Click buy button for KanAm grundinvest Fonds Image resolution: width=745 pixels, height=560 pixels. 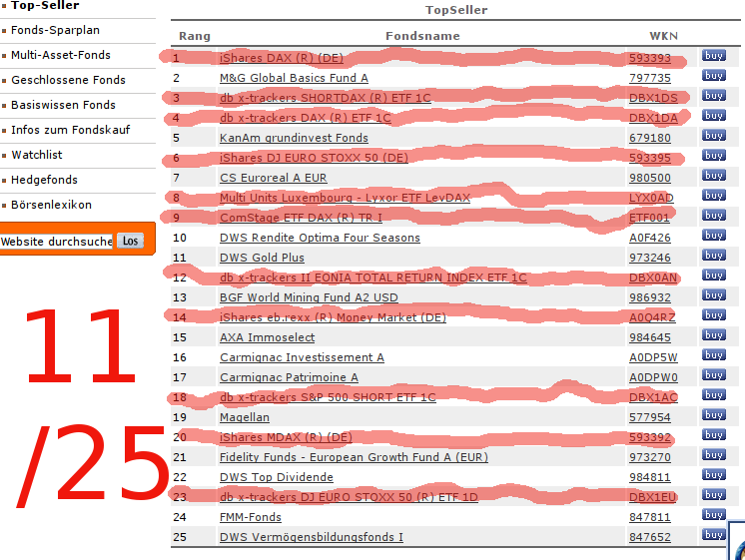(x=714, y=136)
